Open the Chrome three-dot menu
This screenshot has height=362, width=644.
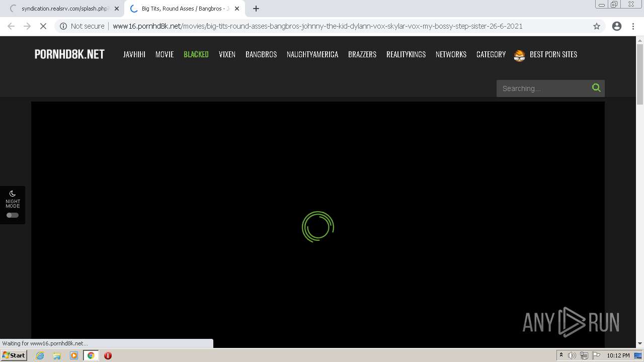click(633, 26)
